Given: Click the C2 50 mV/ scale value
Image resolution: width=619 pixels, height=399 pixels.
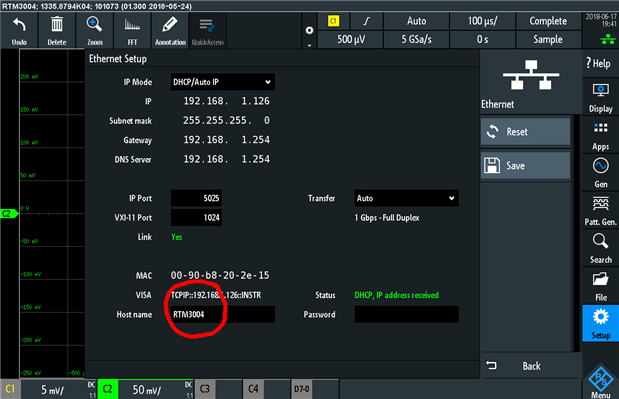Looking at the screenshot, I should pos(146,390).
